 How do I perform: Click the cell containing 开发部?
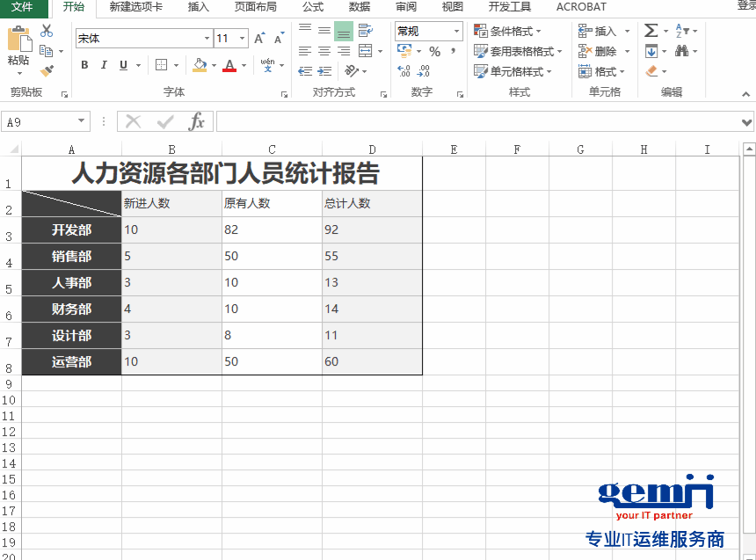coord(70,229)
